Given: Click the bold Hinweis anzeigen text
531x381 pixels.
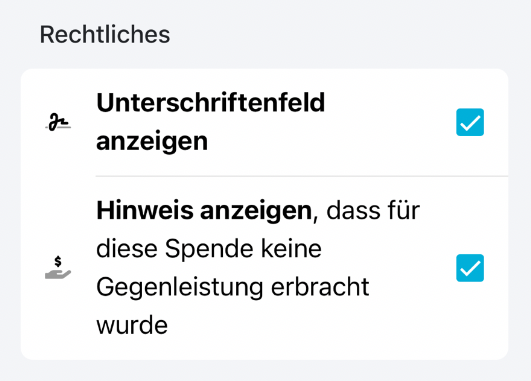Looking at the screenshot, I should (204, 211).
